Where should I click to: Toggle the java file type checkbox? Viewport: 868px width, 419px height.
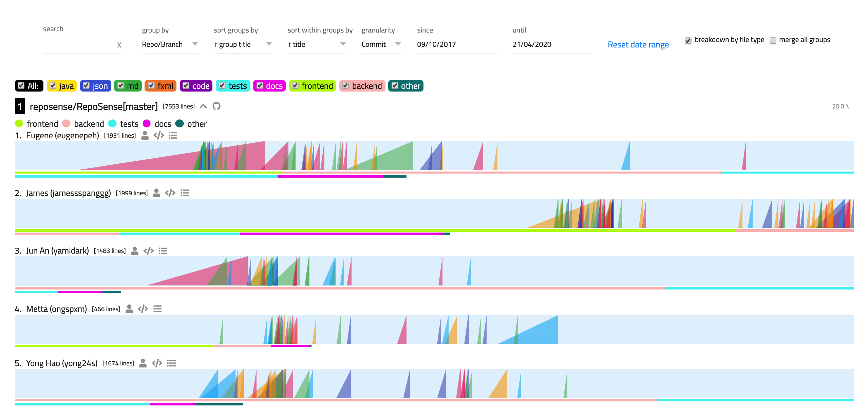(53, 86)
